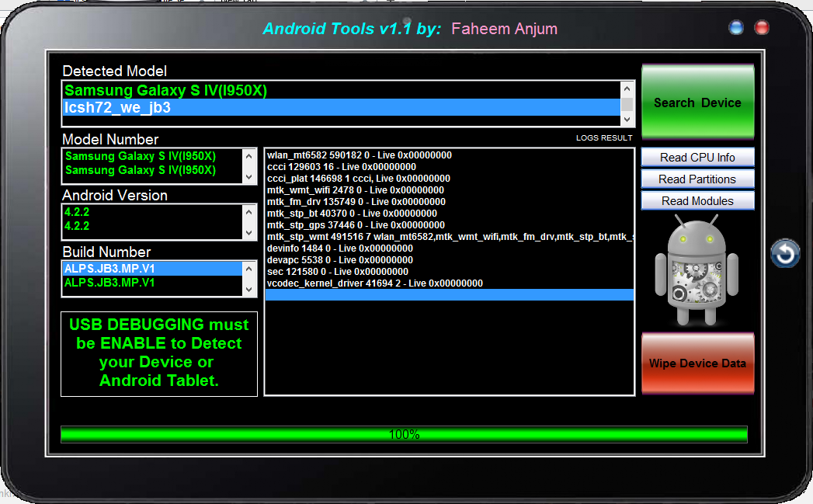This screenshot has height=504, width=813.
Task: Click the green Search Device button
Action: pos(697,103)
